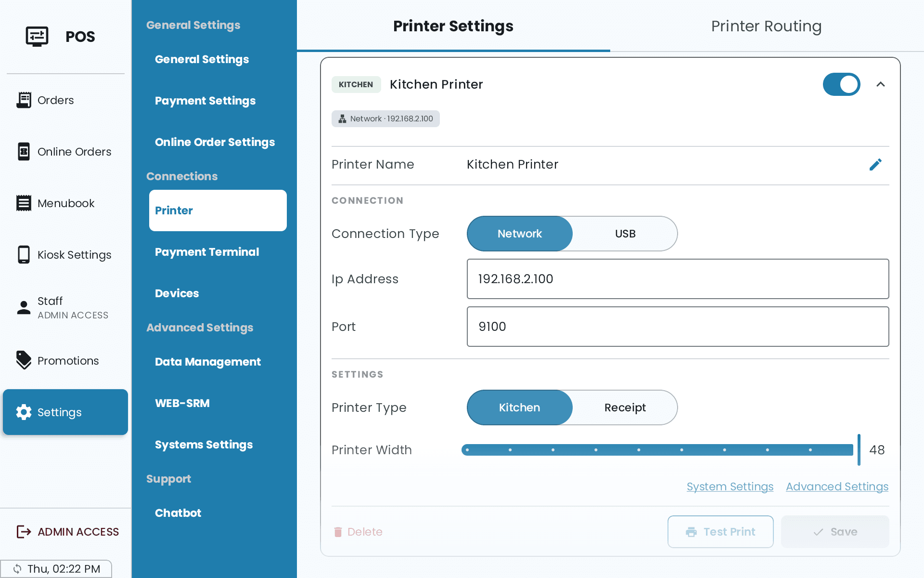Viewport: 924px width, 578px height.
Task: Set printer type to Kitchen
Action: [x=520, y=407]
